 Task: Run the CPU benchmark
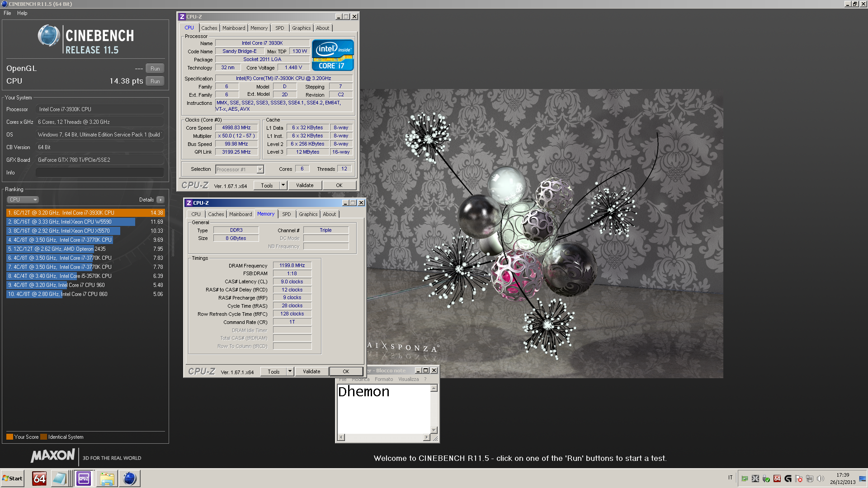pyautogui.click(x=155, y=81)
